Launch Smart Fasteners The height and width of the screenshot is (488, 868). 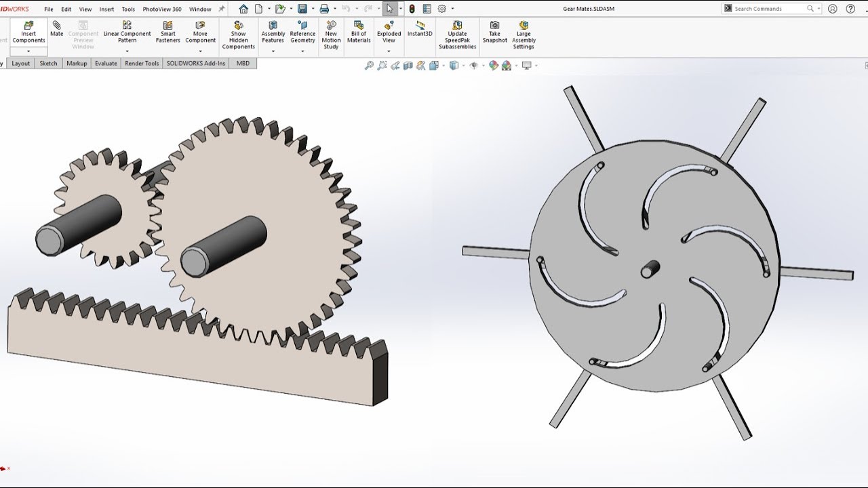click(x=168, y=32)
